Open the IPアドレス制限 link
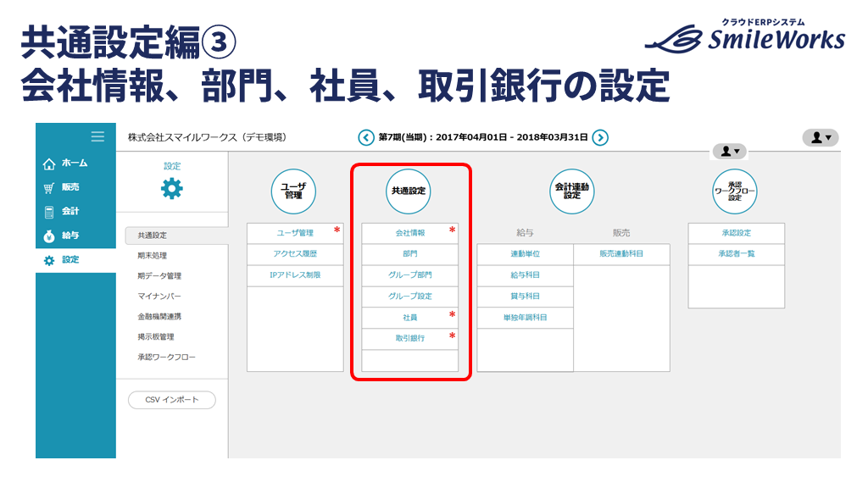The image size is (868, 488). pyautogui.click(x=295, y=275)
